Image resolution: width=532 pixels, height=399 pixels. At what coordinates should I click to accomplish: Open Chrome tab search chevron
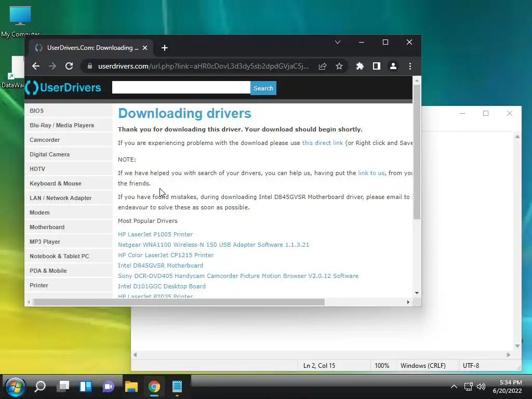338,42
